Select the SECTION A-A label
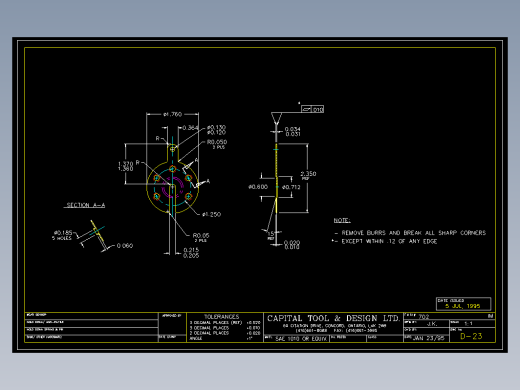Viewport: 520px width, 390px height. click(86, 205)
